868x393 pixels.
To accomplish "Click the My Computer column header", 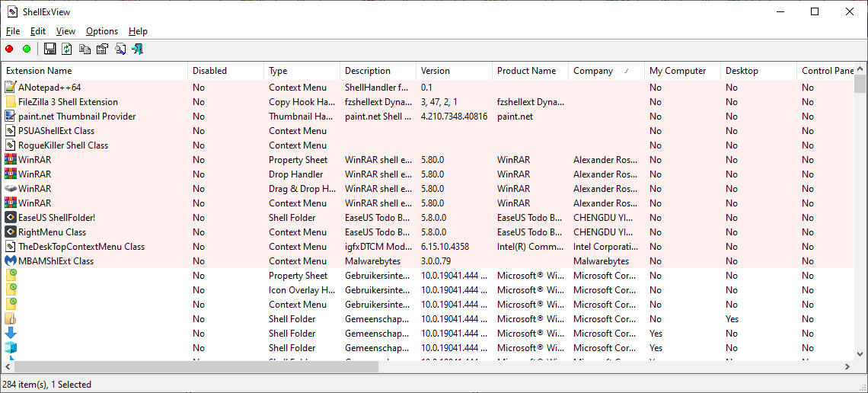I will click(x=682, y=71).
